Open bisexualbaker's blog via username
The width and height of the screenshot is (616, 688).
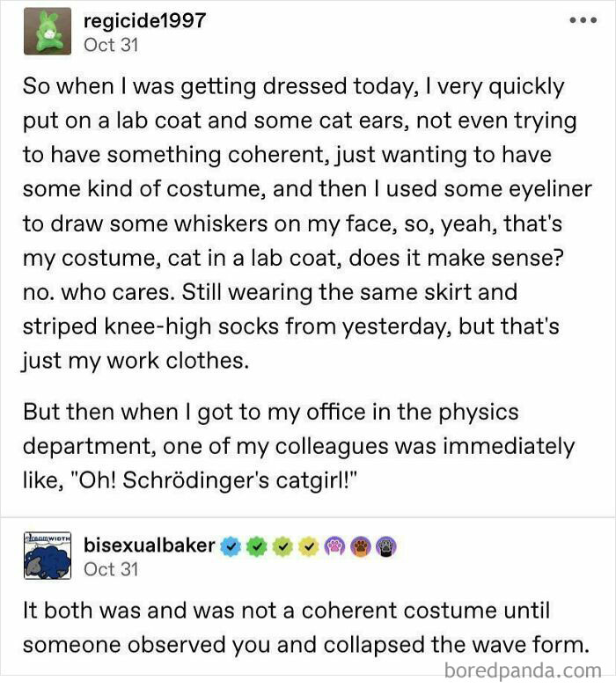click(x=149, y=545)
